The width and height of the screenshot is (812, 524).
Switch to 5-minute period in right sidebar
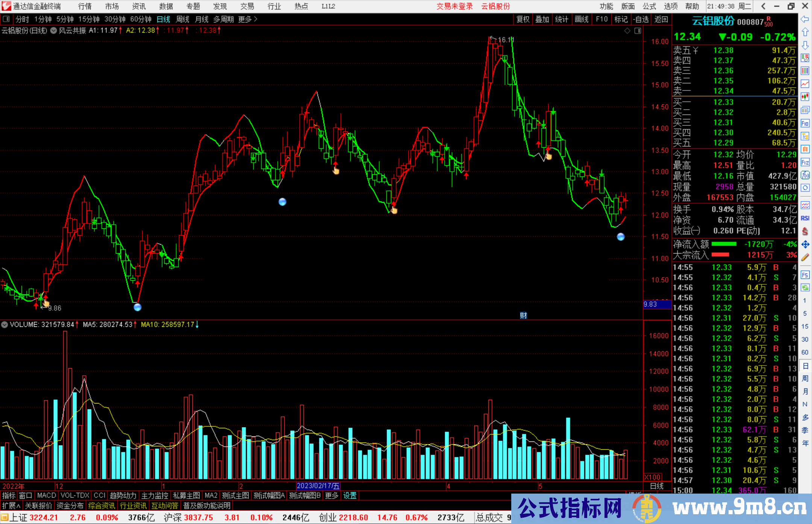(805, 313)
